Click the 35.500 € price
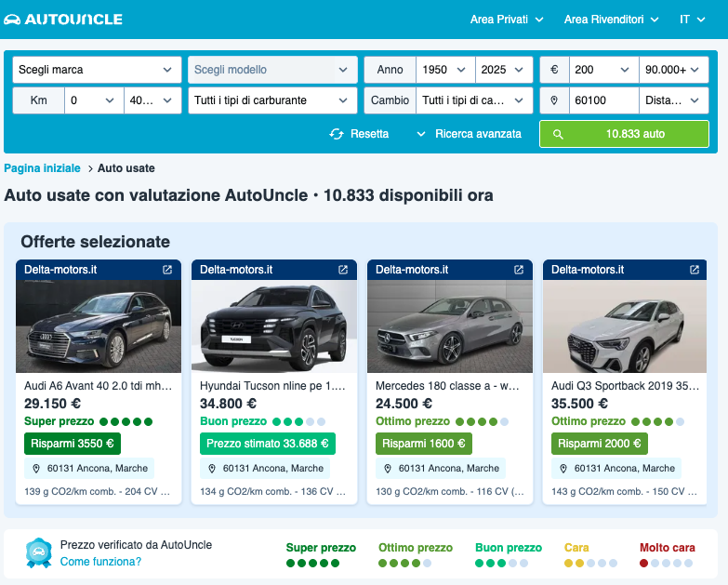Viewport: 728px width, 585px height. tap(579, 404)
